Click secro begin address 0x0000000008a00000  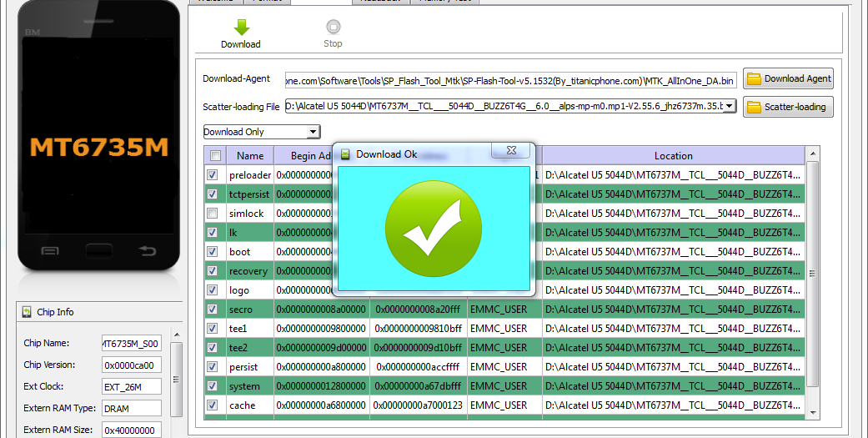[321, 310]
